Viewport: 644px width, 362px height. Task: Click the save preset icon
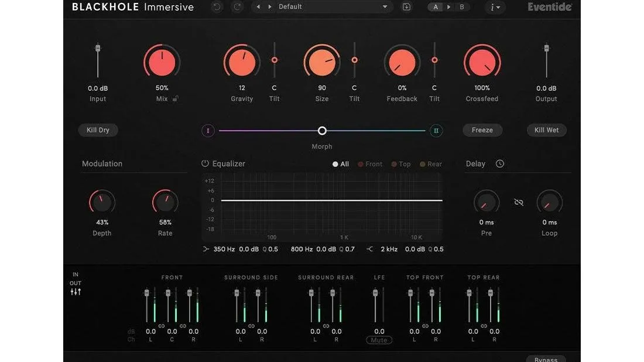[x=406, y=7]
